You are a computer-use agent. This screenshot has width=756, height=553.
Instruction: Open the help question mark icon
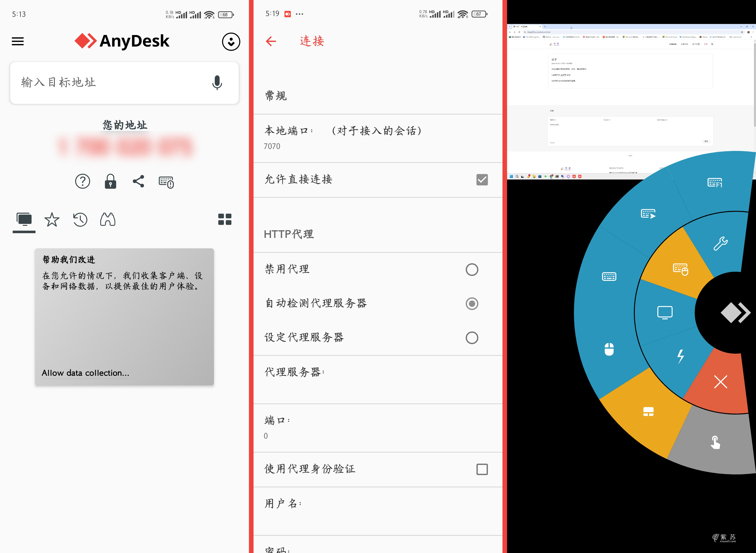tap(82, 181)
